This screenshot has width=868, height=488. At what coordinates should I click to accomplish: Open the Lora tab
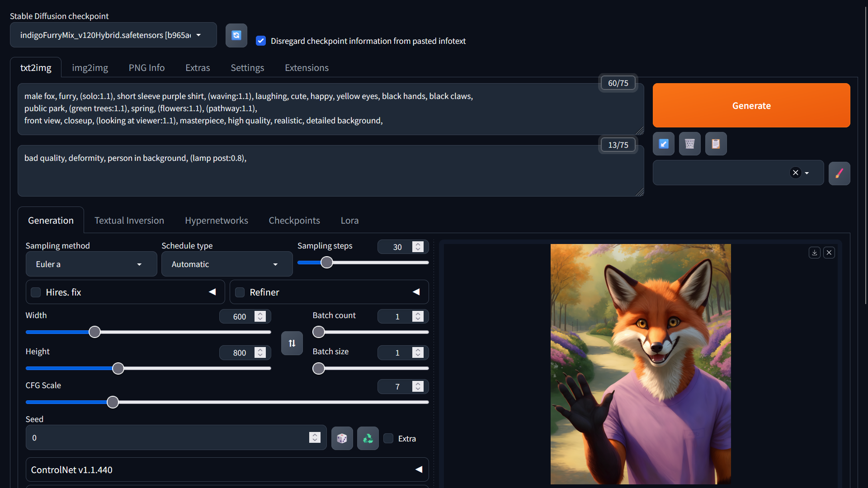click(x=349, y=221)
